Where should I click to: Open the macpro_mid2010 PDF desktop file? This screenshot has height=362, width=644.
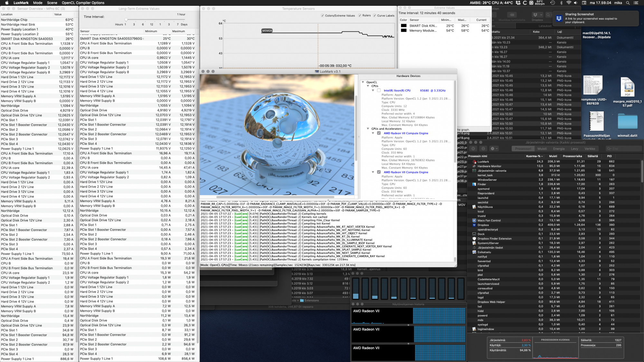[627, 87]
